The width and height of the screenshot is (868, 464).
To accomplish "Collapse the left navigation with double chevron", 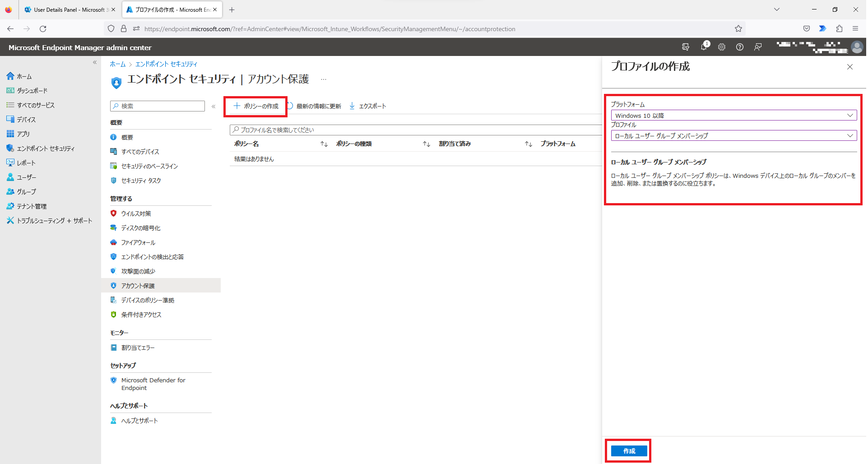I will point(95,62).
